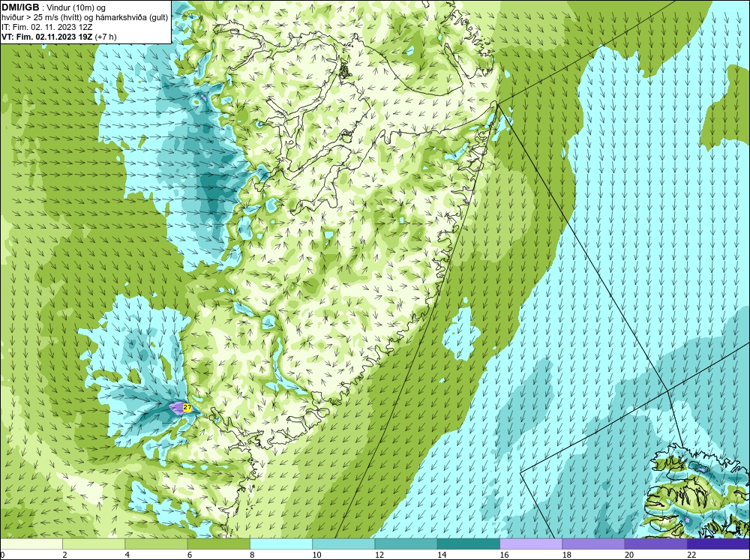Select the 12–14 m/s teal legend swatch
The width and height of the screenshot is (750, 560).
tap(406, 544)
